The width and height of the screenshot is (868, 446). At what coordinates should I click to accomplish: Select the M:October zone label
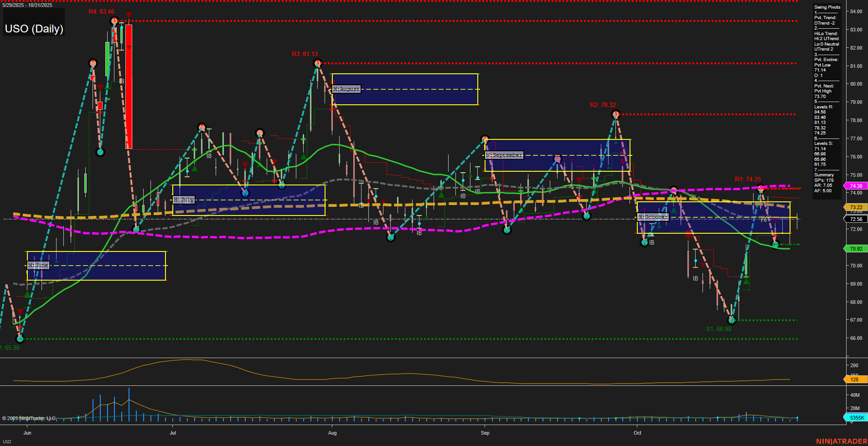[x=652, y=217]
